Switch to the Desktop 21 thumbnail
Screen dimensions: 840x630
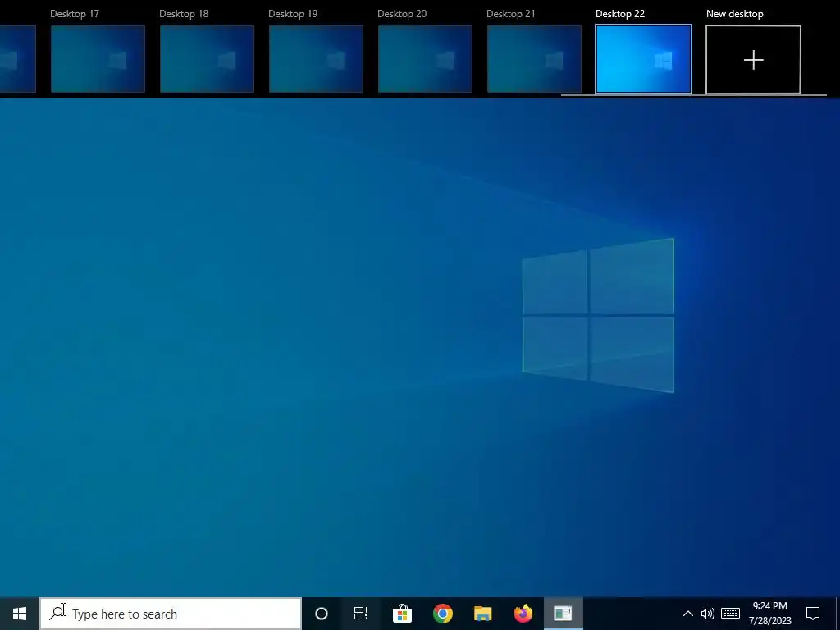tap(534, 59)
